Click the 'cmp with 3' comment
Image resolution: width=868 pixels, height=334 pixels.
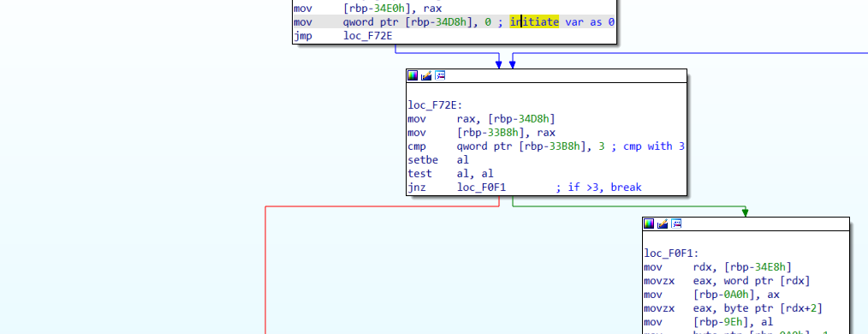(654, 146)
